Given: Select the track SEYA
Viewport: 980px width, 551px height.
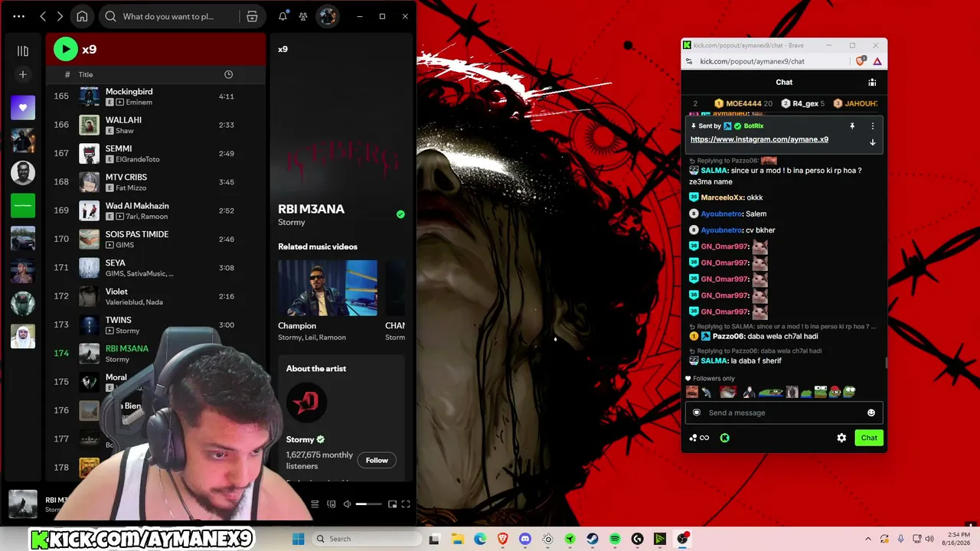Looking at the screenshot, I should [x=155, y=268].
